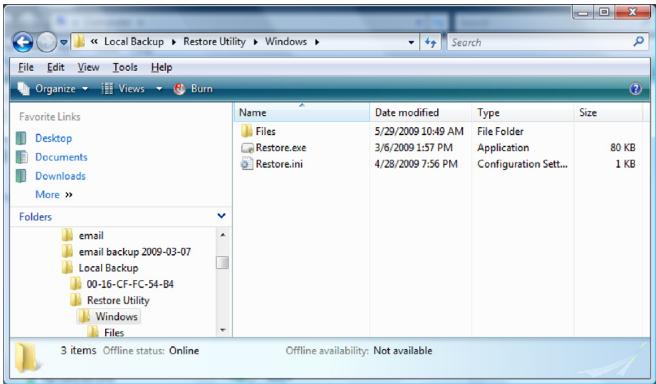Open Documents favorite link

pyautogui.click(x=61, y=157)
